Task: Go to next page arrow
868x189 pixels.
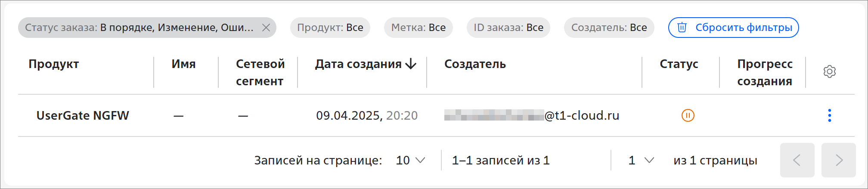Action: pos(838,160)
